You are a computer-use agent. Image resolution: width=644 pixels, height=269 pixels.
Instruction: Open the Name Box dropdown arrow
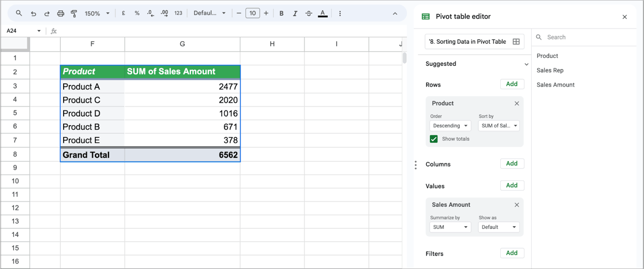pos(39,31)
